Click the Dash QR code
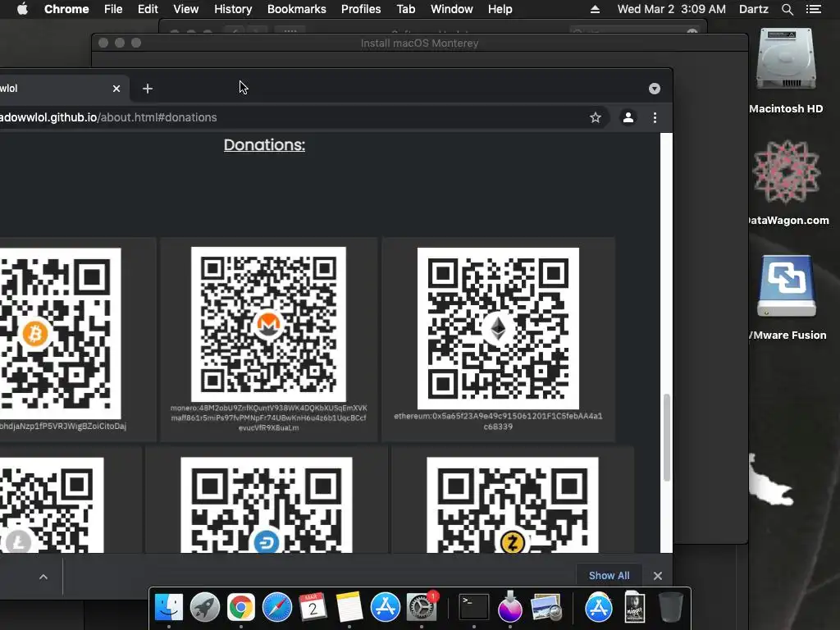The height and width of the screenshot is (630, 840). (x=267, y=505)
